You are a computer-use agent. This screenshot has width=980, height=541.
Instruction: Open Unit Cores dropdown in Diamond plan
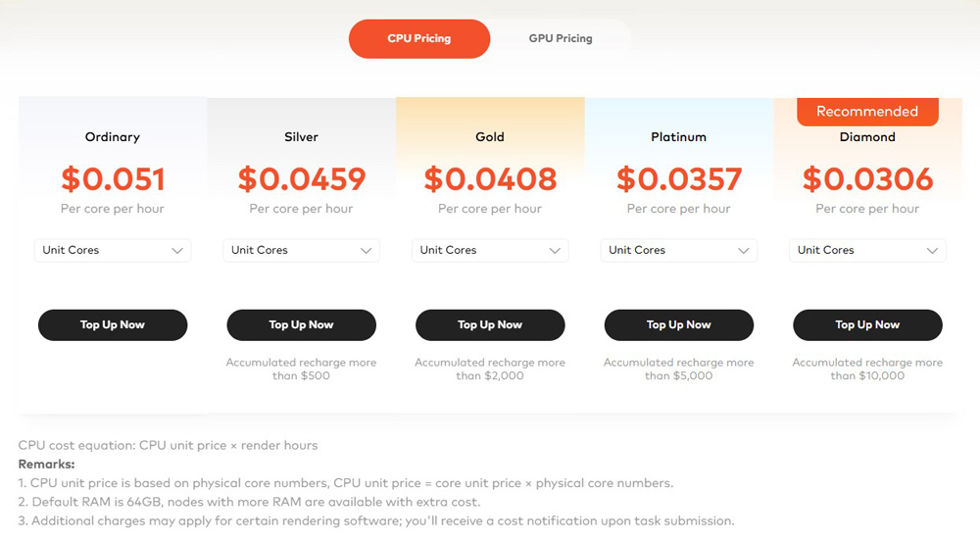867,250
